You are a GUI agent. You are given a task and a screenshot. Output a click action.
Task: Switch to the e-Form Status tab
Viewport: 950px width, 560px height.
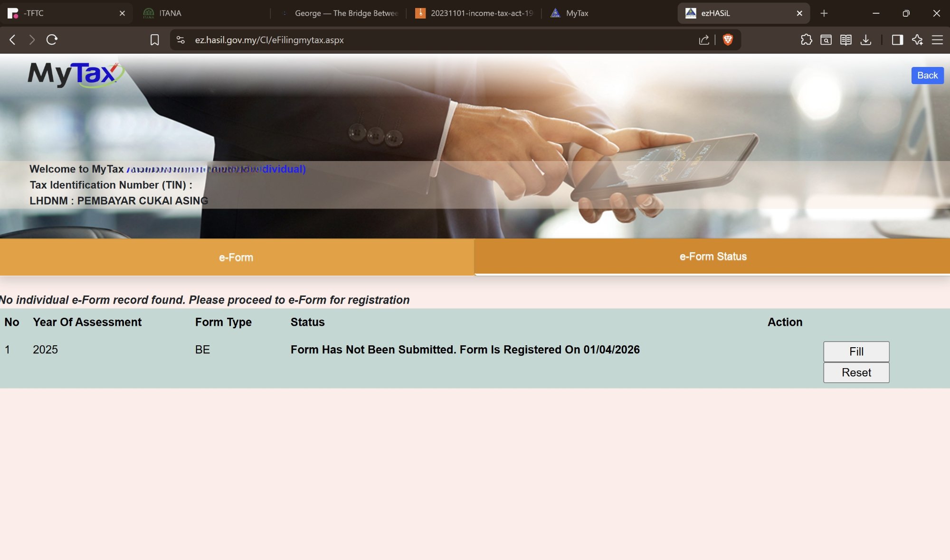click(x=712, y=256)
